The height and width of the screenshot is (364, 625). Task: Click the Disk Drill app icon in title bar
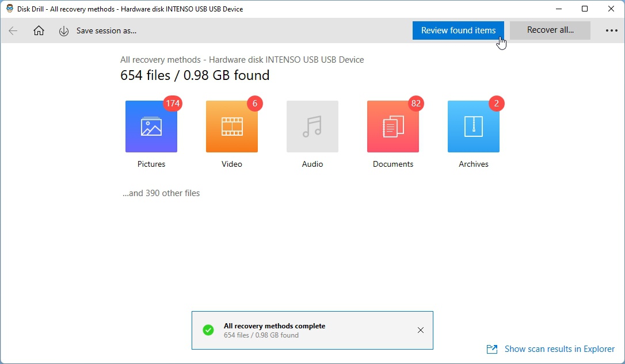(10, 9)
